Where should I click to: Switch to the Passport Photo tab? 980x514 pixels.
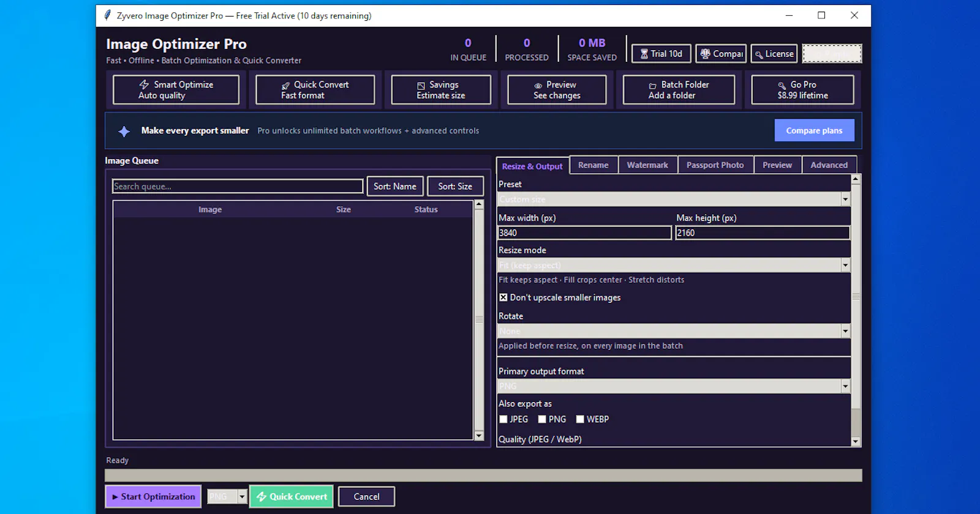click(x=715, y=165)
